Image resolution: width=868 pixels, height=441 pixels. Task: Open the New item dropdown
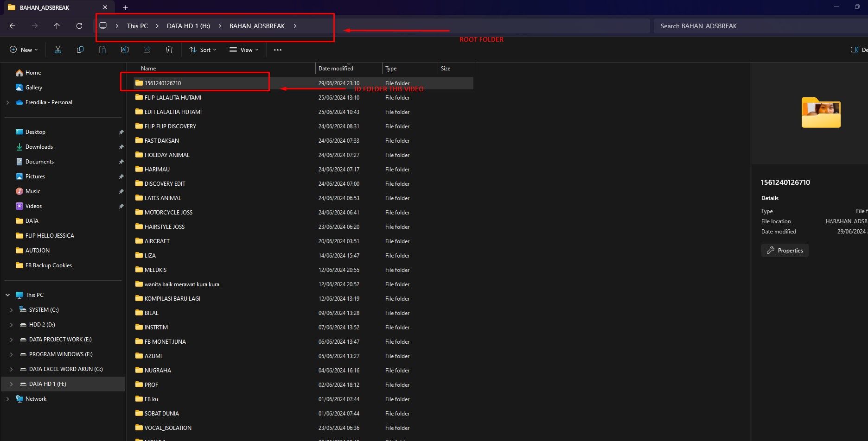24,50
